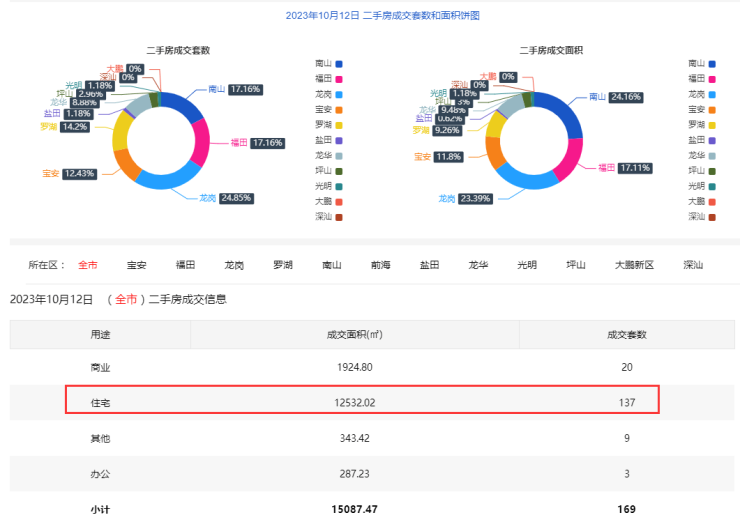Click 宝安 orange legend swatch in 成交套数 chart
The width and height of the screenshot is (740, 529).
tap(339, 109)
